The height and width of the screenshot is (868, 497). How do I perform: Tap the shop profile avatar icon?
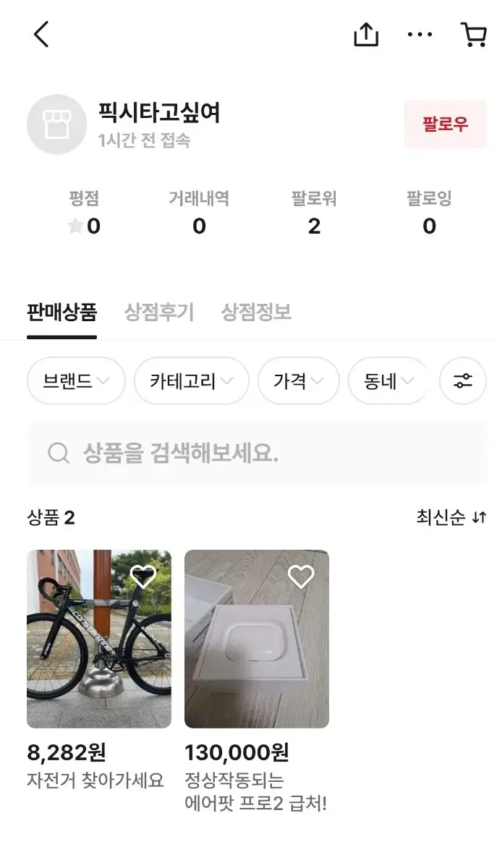point(56,124)
